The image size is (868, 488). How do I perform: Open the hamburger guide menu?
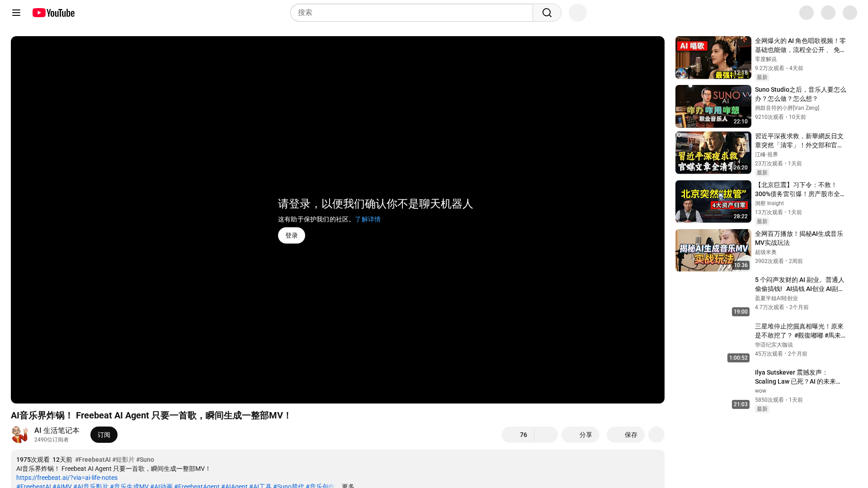(x=16, y=13)
